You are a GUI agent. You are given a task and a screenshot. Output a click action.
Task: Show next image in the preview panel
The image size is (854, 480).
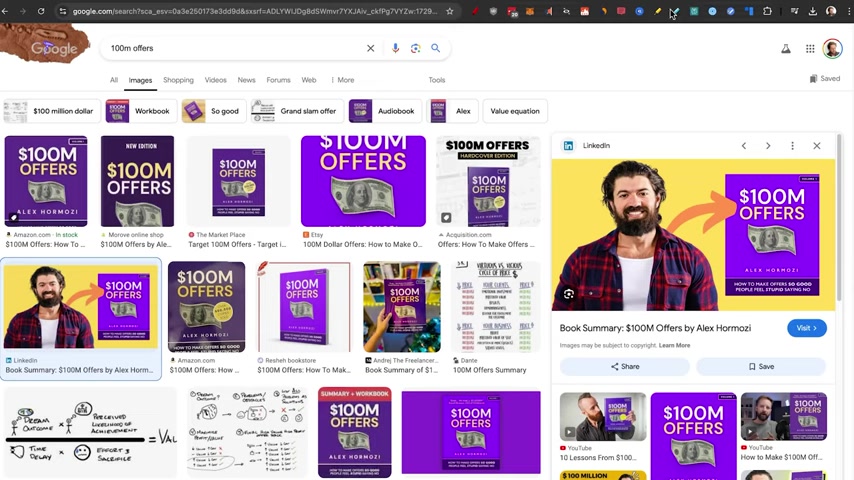pyautogui.click(x=768, y=145)
